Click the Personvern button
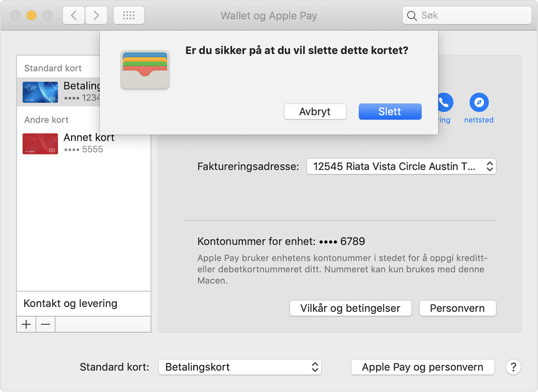538x392 pixels. [x=457, y=309]
